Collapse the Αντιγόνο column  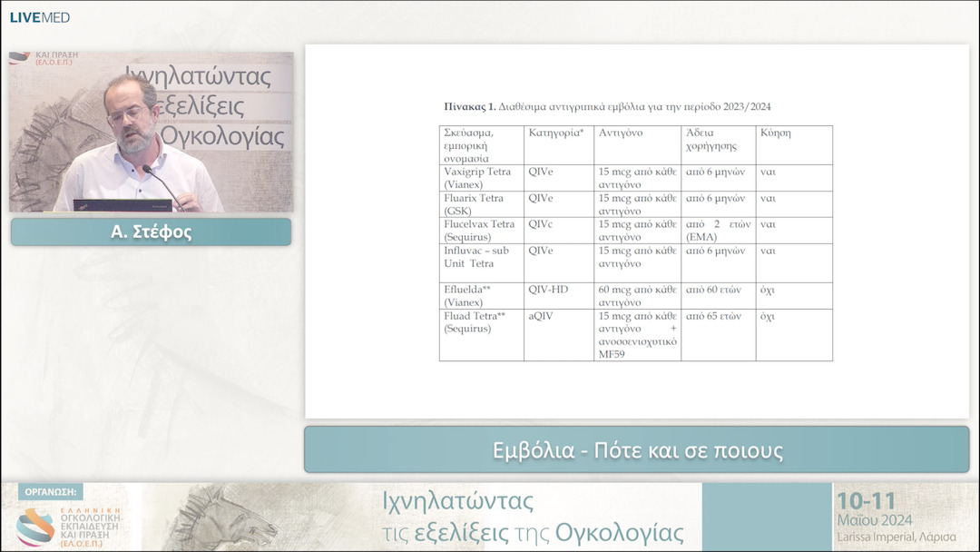point(621,133)
